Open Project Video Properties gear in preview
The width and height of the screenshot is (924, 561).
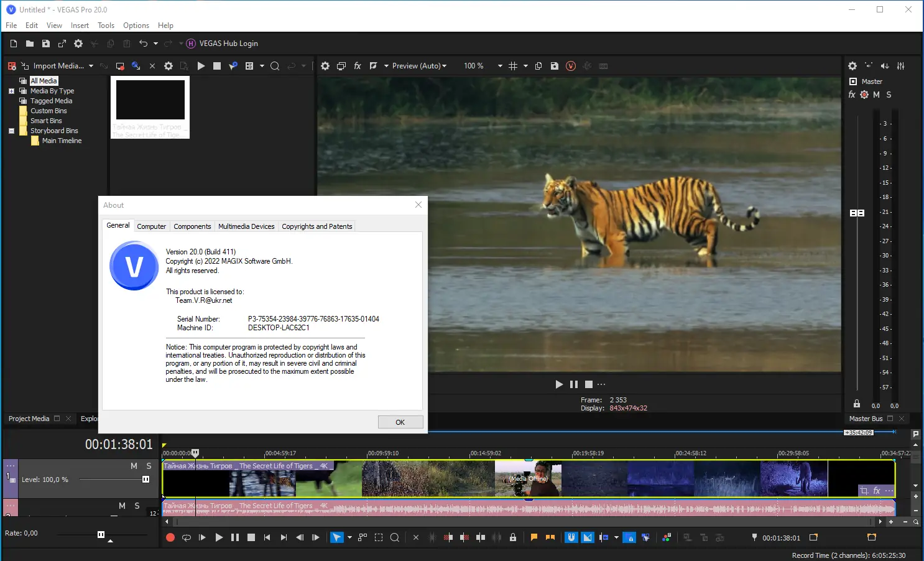coord(325,66)
